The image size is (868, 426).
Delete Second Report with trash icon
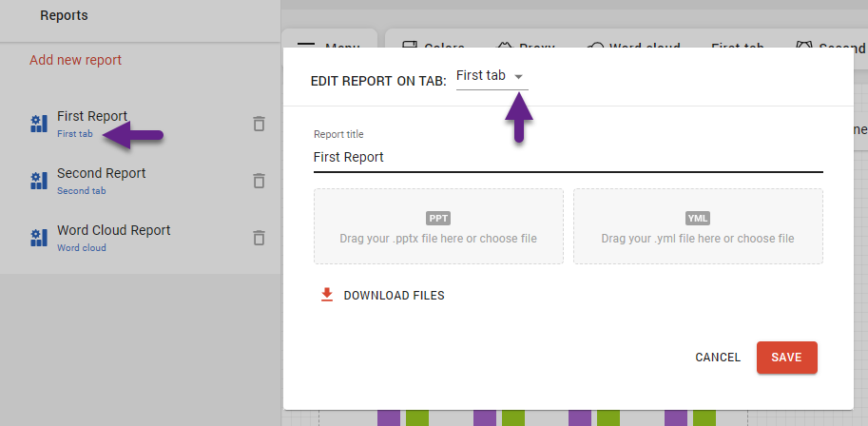coord(259,181)
